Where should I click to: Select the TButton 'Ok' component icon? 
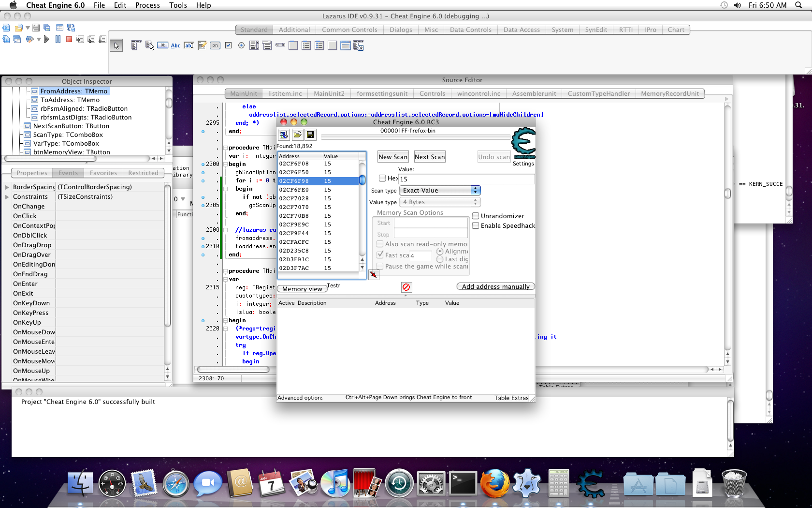pos(162,45)
